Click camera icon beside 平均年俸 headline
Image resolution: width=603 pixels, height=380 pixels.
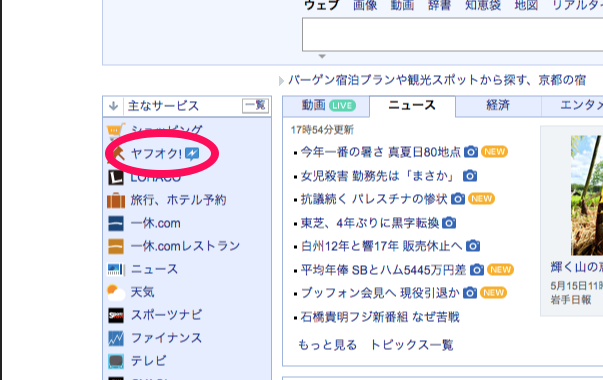coord(477,270)
